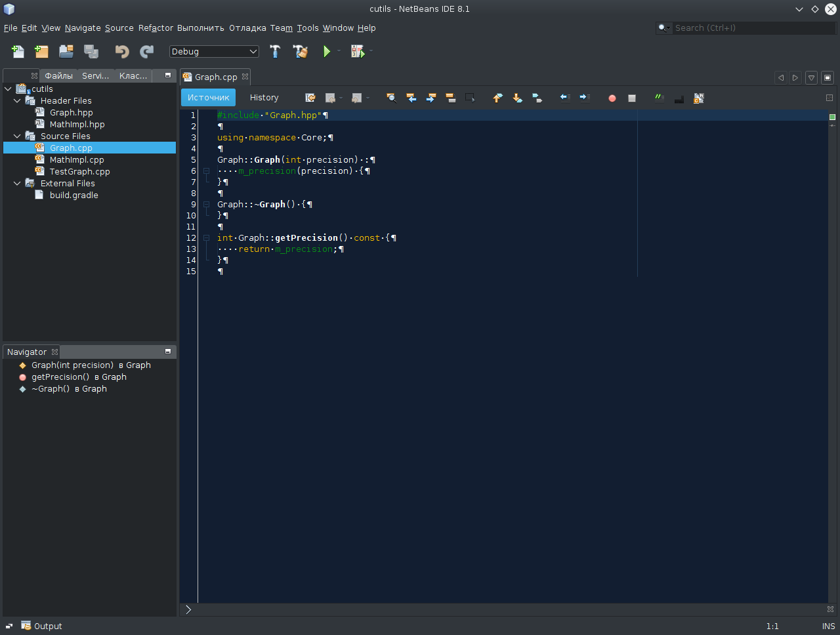The image size is (840, 635).
Task: Click the Open Project icon
Action: click(x=66, y=51)
